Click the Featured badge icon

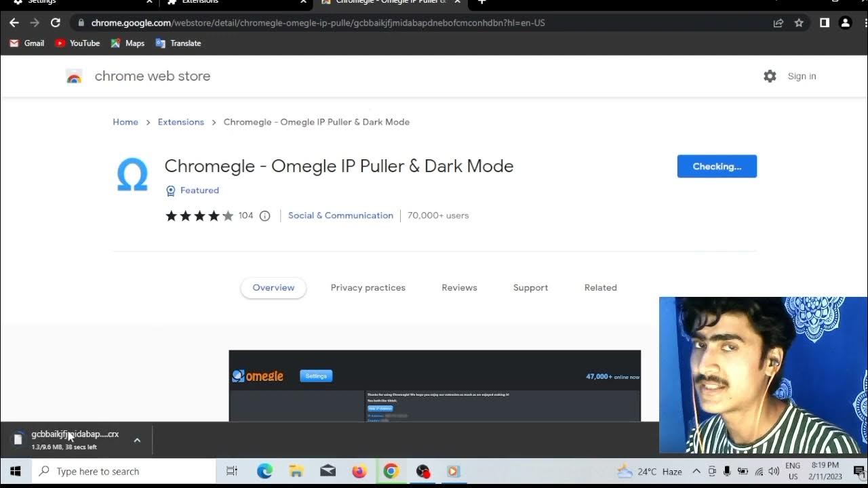[171, 190]
